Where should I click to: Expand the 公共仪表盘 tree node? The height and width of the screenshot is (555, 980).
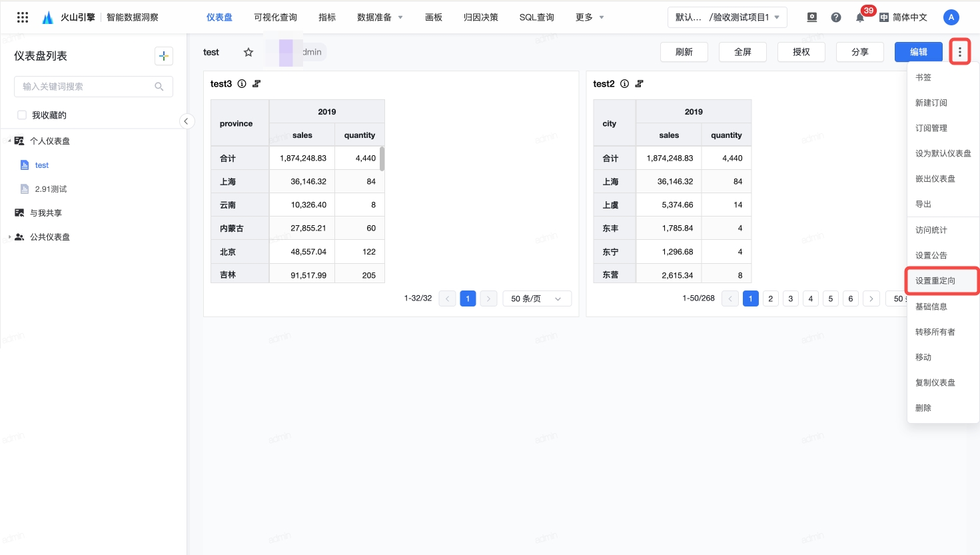9,237
